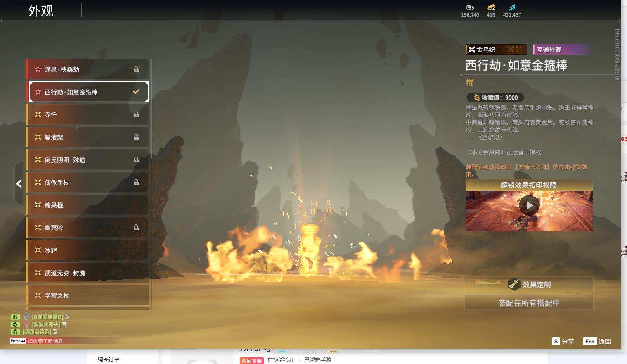Click 找回包赔 tag in background window
The height and width of the screenshot is (364, 627).
coord(251,361)
